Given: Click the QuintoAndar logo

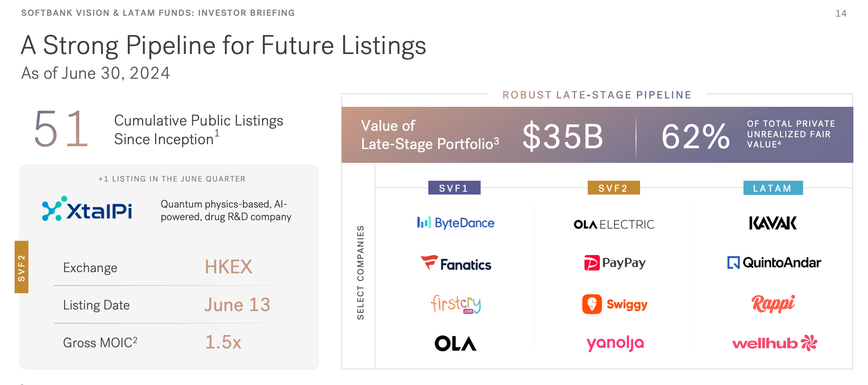Looking at the screenshot, I should (774, 263).
